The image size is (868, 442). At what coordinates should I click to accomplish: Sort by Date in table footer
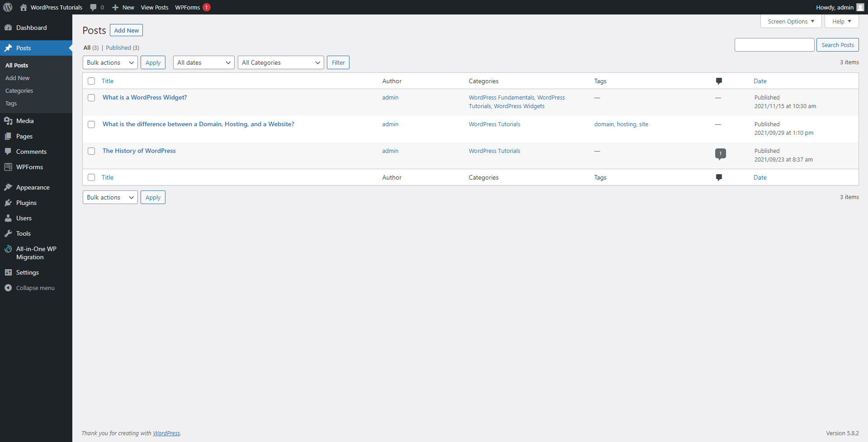coord(760,177)
